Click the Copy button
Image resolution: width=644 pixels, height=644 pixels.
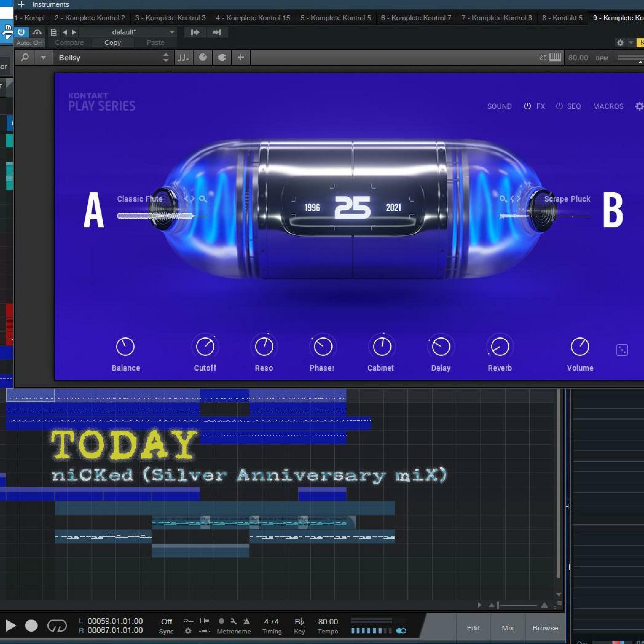[113, 43]
